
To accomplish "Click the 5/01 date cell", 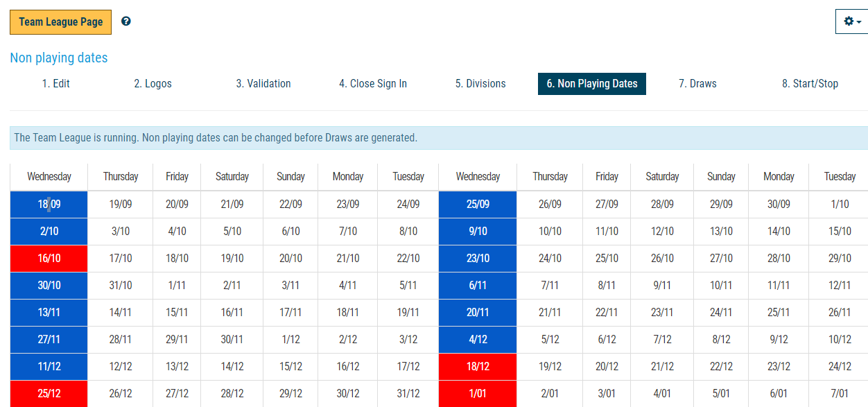I will click(721, 394).
